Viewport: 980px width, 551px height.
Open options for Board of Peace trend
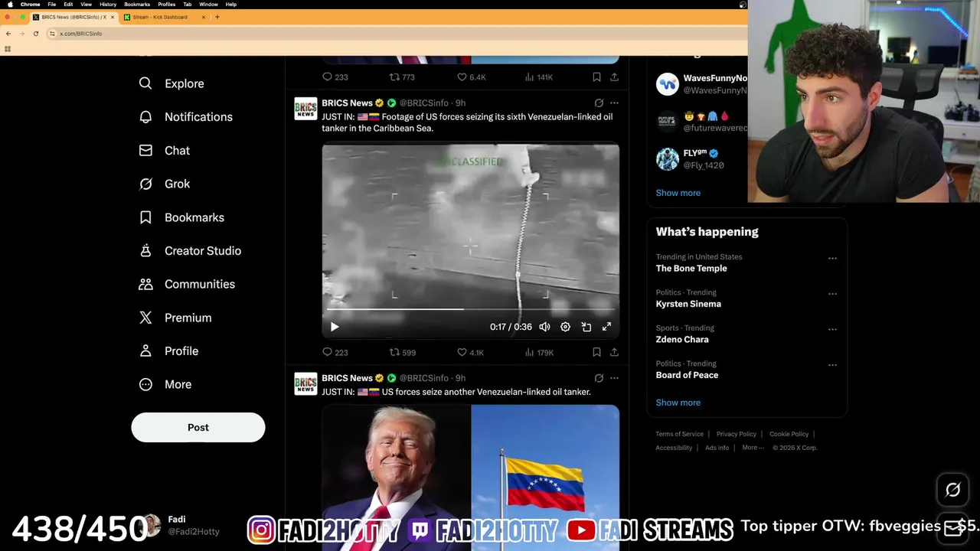pos(832,365)
